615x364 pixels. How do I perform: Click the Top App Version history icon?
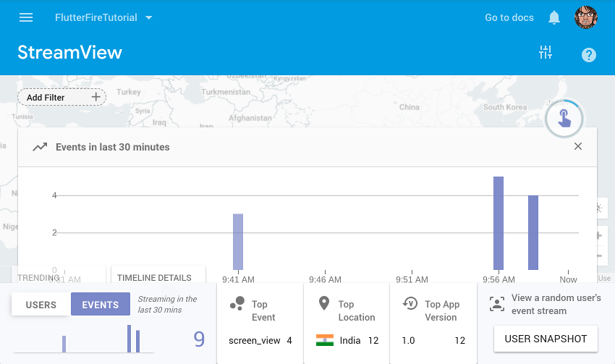[x=410, y=303]
